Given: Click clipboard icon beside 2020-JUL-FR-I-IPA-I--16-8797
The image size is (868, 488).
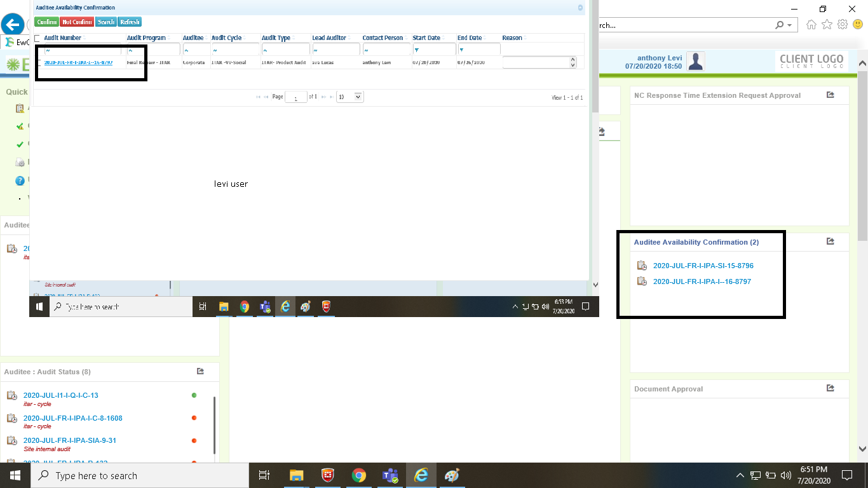Looking at the screenshot, I should tap(642, 281).
